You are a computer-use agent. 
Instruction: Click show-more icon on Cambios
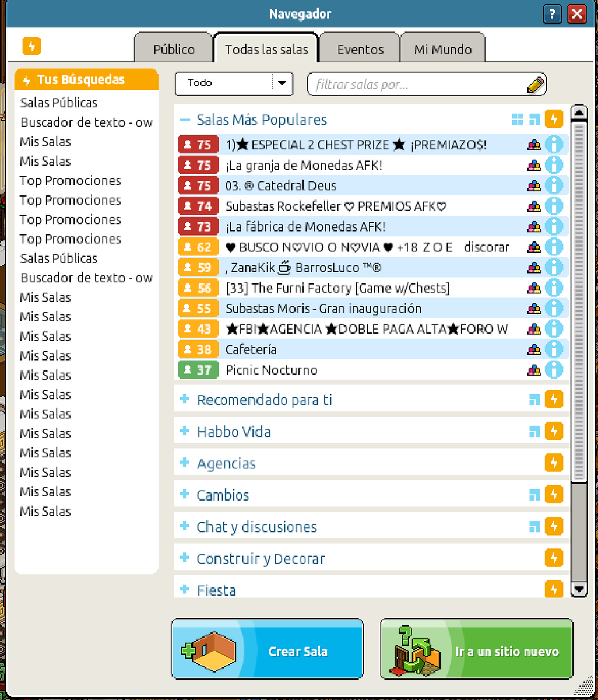pyautogui.click(x=534, y=495)
